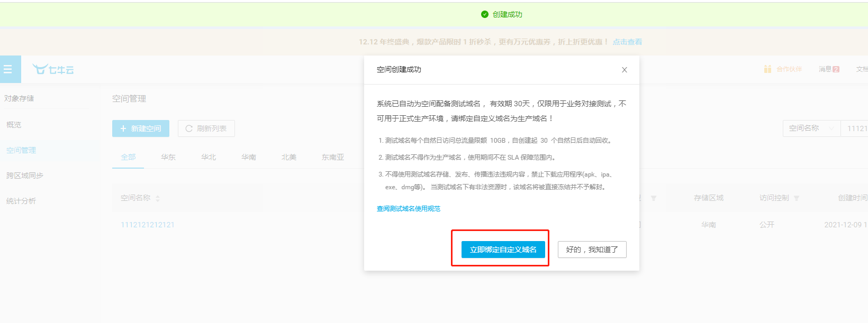Open 跨区域同步 in the sidebar
Image resolution: width=868 pixels, height=323 pixels.
tap(25, 176)
